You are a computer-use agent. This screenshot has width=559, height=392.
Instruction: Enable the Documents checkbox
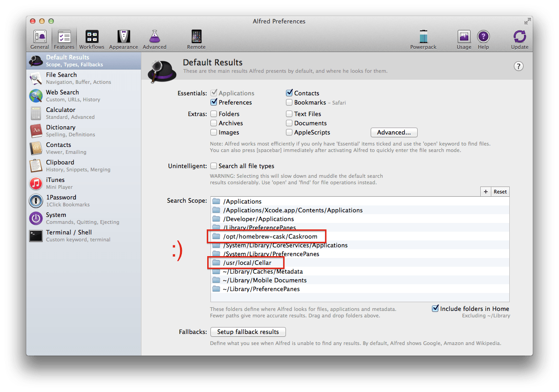coord(289,123)
